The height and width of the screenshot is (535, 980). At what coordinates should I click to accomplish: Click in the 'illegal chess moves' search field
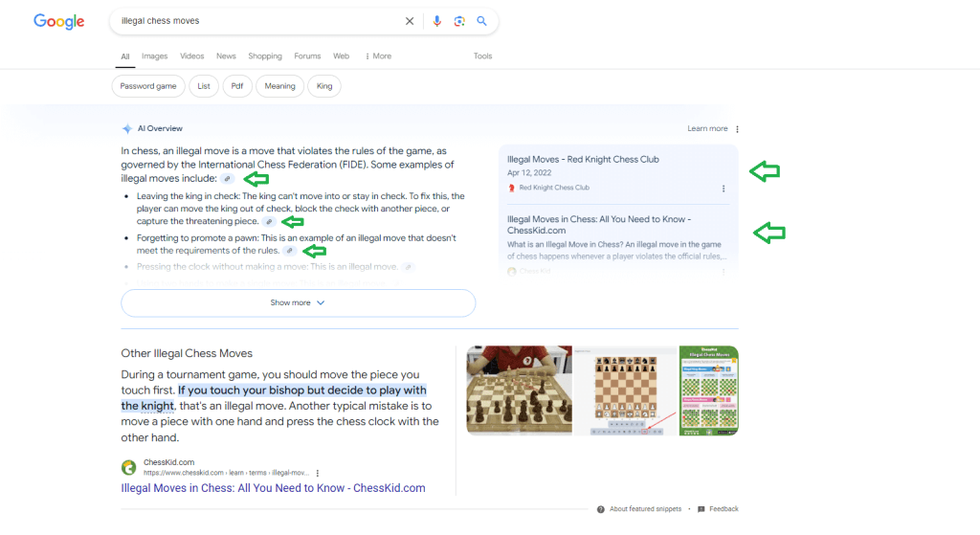[259, 21]
